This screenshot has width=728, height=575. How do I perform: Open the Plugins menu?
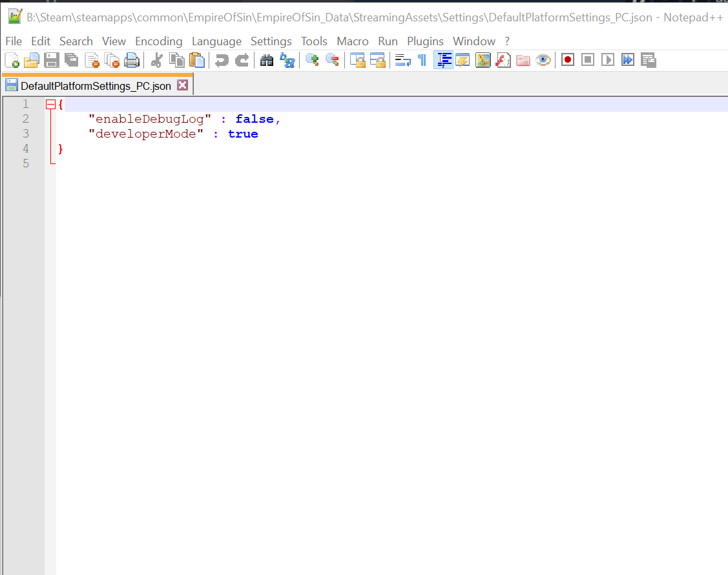(425, 41)
